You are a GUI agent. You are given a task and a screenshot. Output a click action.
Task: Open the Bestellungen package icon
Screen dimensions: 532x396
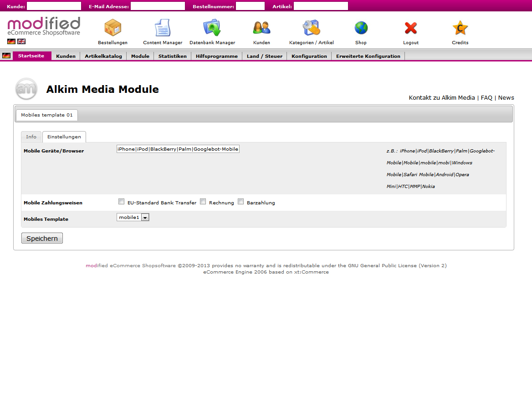click(113, 27)
